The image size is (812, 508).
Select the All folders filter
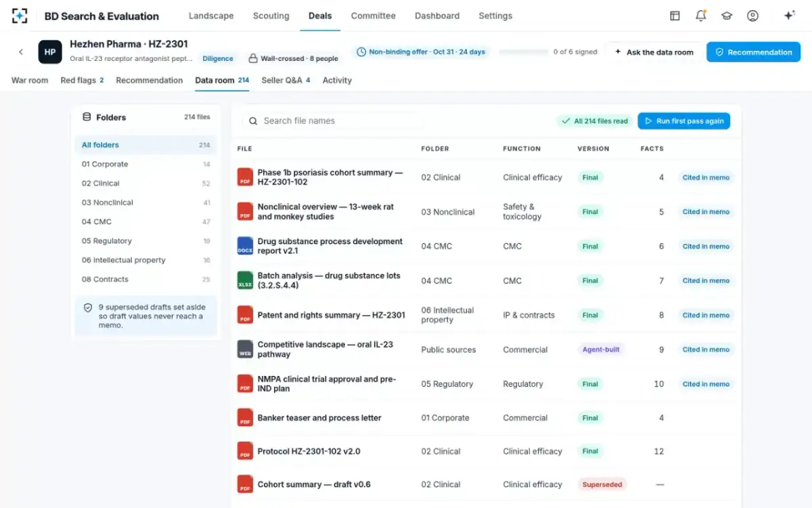(146, 145)
